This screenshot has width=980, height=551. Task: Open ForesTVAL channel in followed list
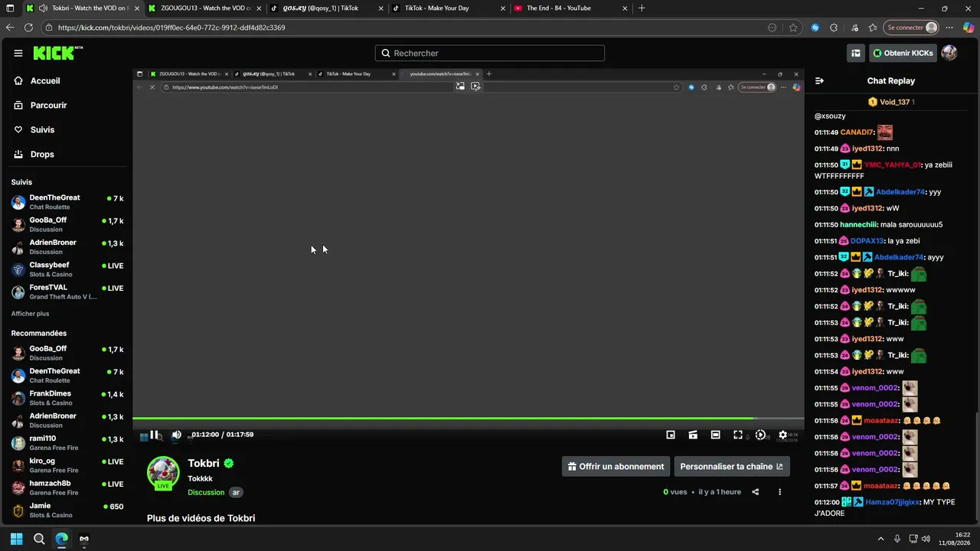tap(67, 292)
